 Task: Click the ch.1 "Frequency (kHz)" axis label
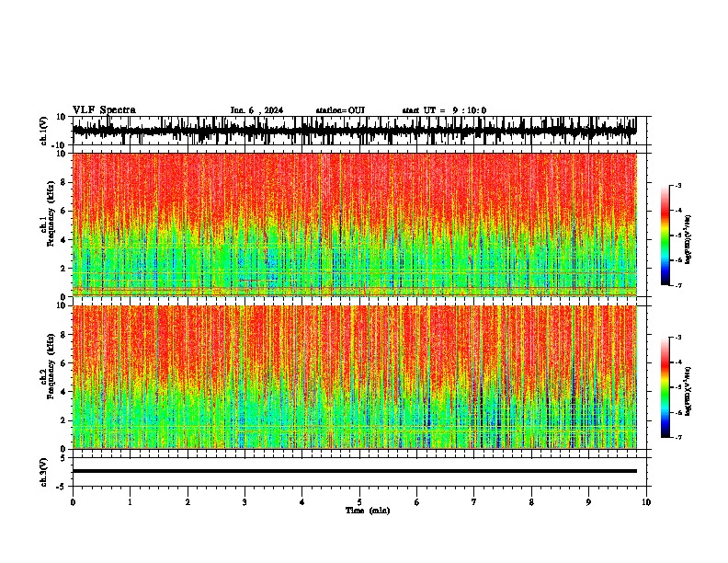pyautogui.click(x=51, y=213)
